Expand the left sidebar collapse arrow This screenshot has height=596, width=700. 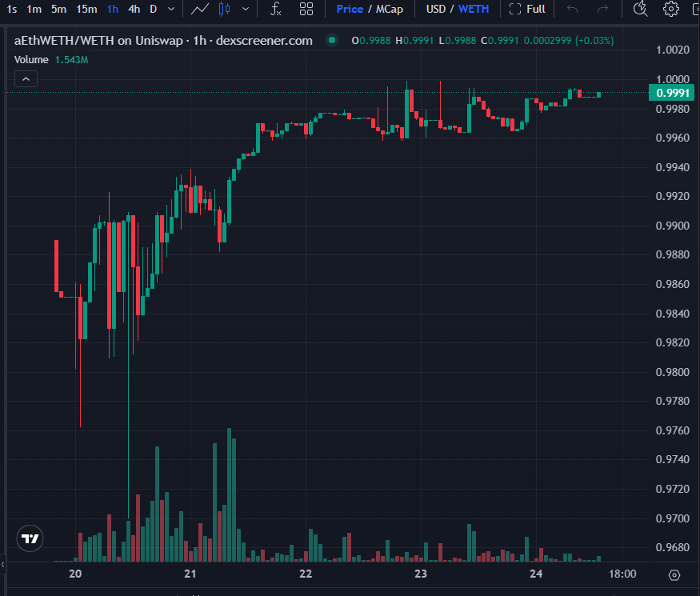click(x=2, y=565)
